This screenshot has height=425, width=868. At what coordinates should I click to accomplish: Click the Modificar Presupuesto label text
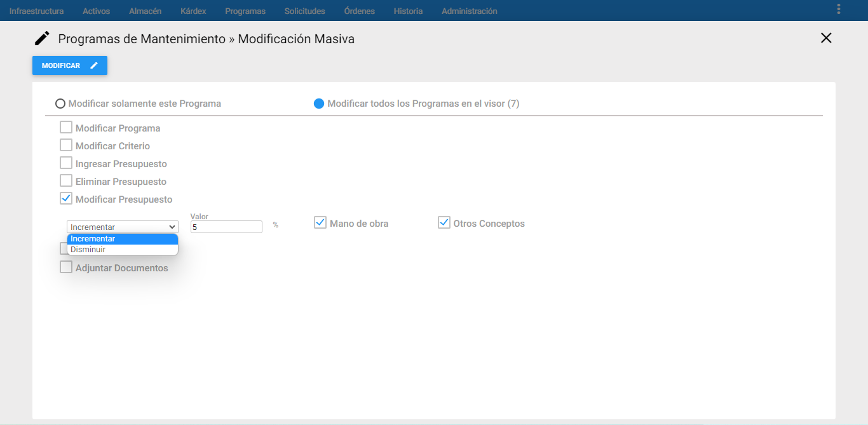(124, 199)
